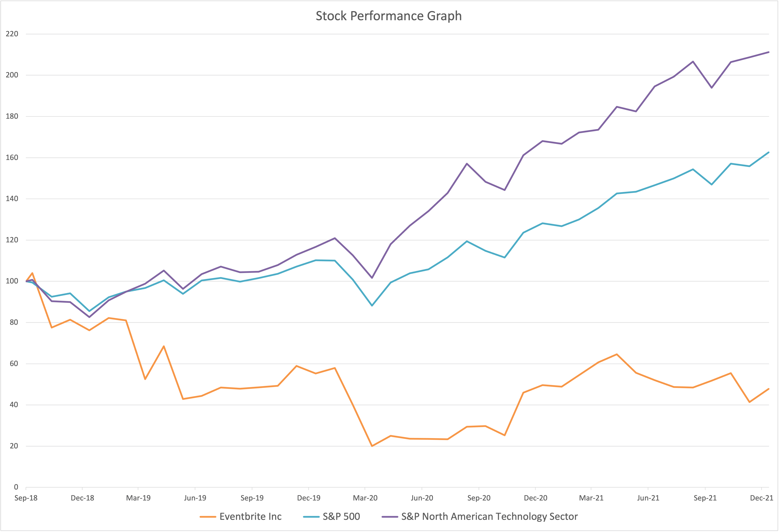Select the "S&P North American Technology Sector" legend label
Screen dimensions: 779x532
click(489, 517)
